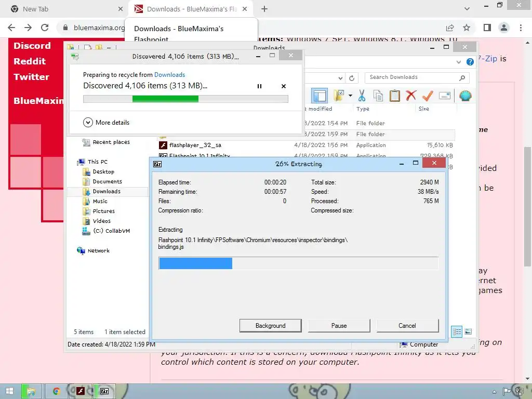Click the Background button in 7-Zip dialog
Viewport: 532px width, 399px height.
click(x=270, y=325)
